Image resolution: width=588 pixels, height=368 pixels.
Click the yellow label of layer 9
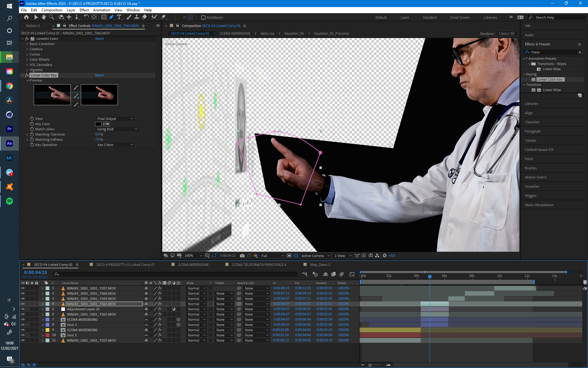[47, 330]
